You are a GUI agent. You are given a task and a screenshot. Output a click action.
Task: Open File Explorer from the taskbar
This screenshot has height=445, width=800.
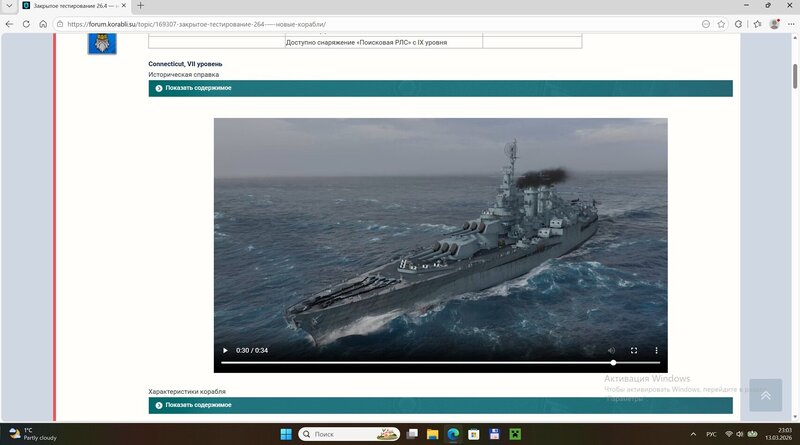[x=433, y=434]
